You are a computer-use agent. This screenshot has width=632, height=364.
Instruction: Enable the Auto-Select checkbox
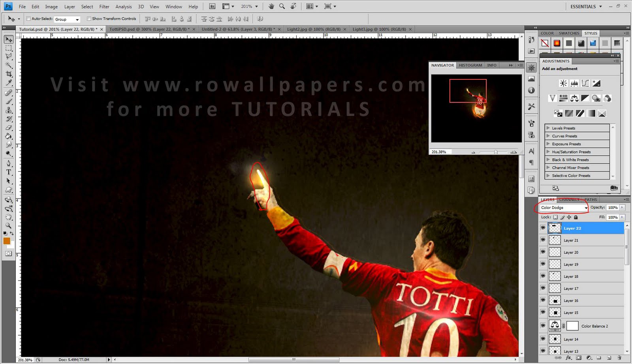pyautogui.click(x=28, y=19)
